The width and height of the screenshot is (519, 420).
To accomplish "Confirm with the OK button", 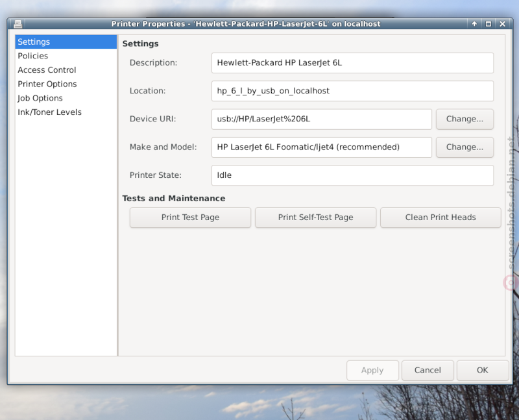I will tap(483, 370).
